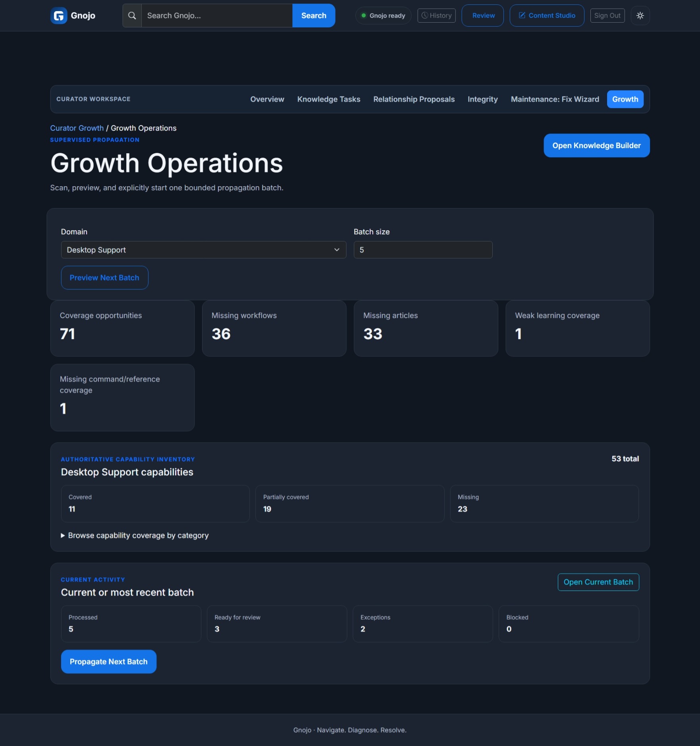Click the Ready for review 3 tile
The image size is (700, 746).
tap(277, 624)
